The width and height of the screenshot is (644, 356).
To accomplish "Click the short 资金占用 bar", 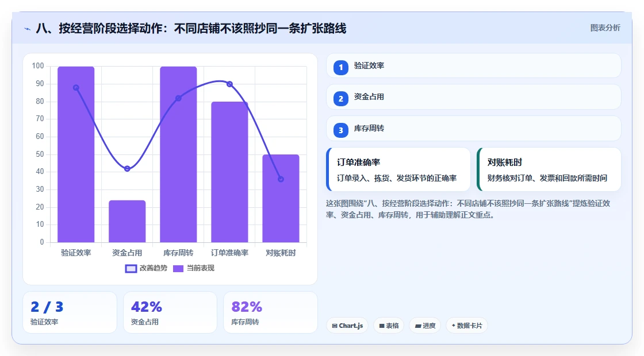I will [x=127, y=222].
